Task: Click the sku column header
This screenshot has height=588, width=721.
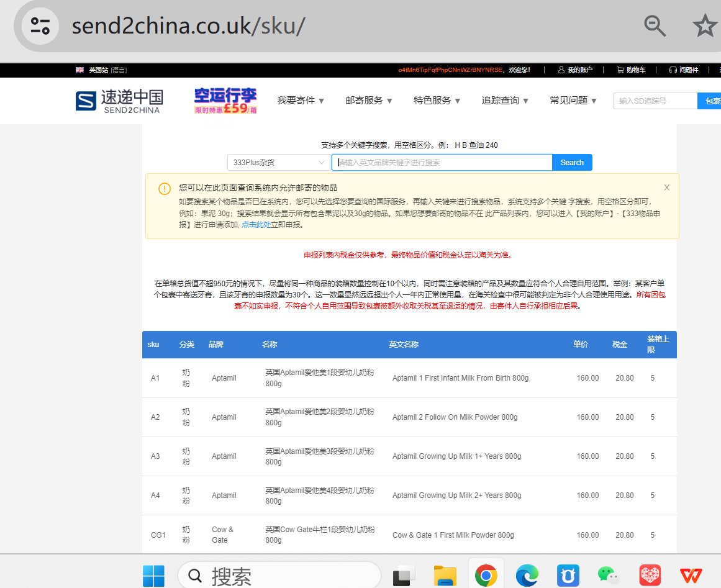Action: pyautogui.click(x=153, y=345)
